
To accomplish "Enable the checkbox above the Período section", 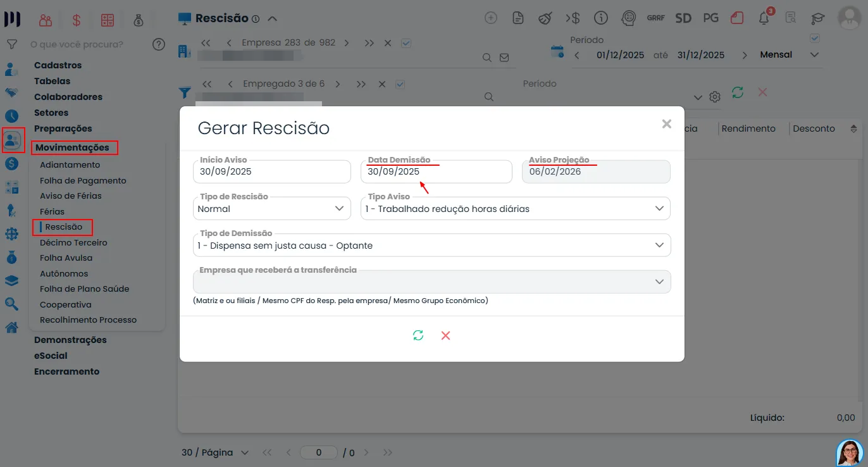I will (815, 38).
